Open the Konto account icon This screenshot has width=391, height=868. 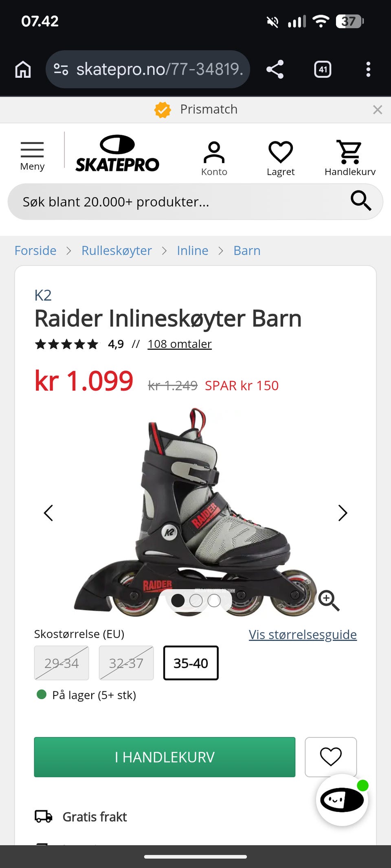[x=214, y=158]
